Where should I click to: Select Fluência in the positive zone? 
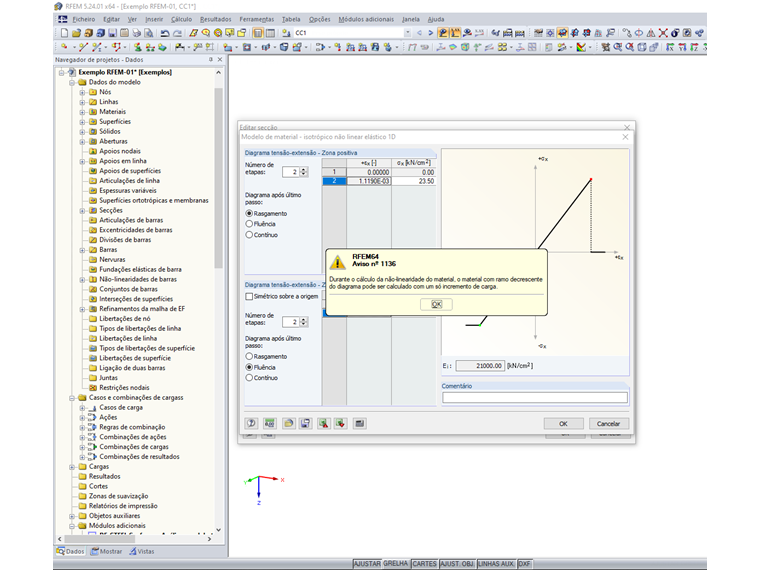(x=249, y=224)
